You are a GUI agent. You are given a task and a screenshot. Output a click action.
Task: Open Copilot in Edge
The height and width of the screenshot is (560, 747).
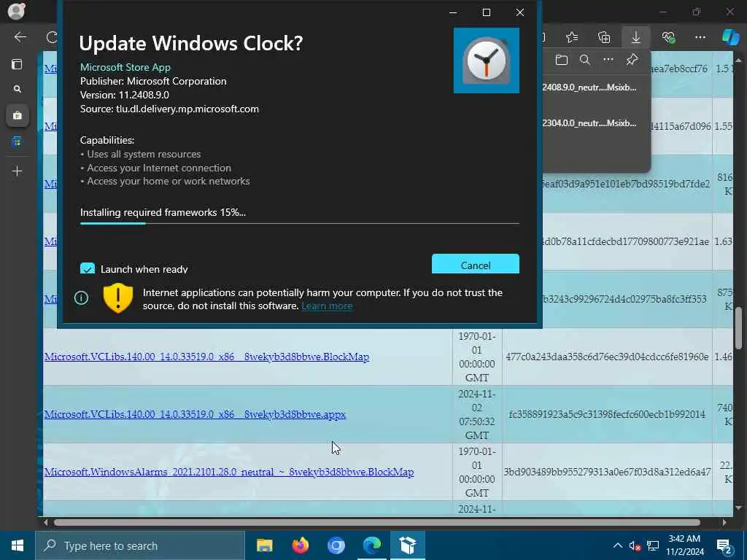coord(730,37)
